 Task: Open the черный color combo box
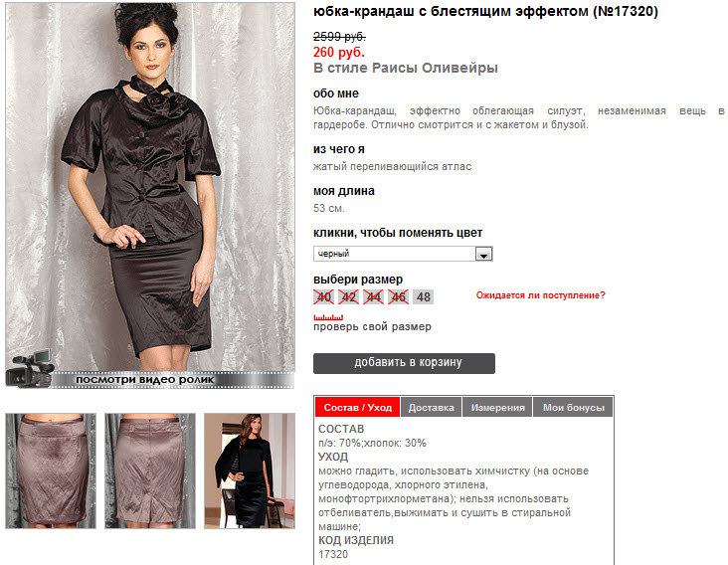403,254
